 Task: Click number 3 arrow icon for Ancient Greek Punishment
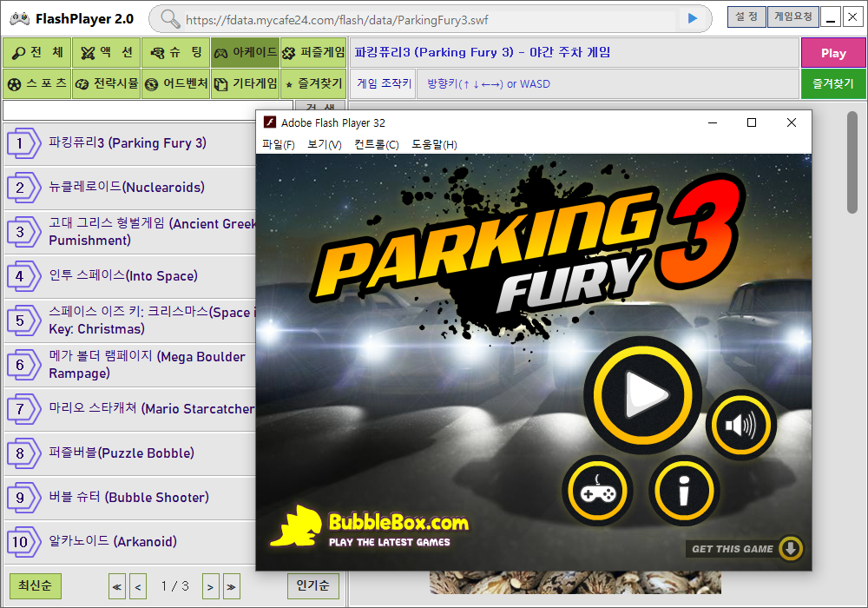pos(23,232)
